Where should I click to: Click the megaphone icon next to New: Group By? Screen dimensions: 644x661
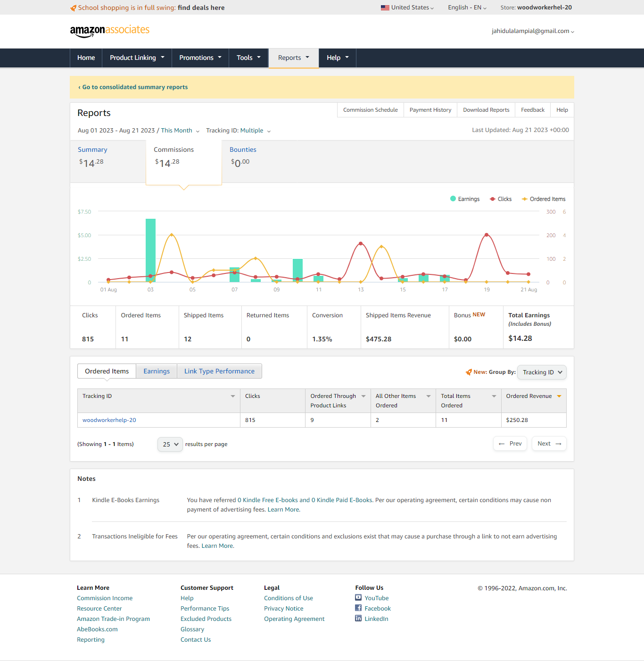coord(469,372)
